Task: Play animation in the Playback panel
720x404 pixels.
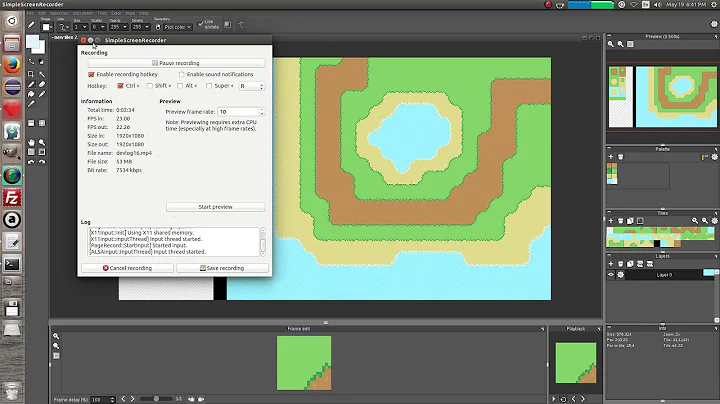Action: 554,399
